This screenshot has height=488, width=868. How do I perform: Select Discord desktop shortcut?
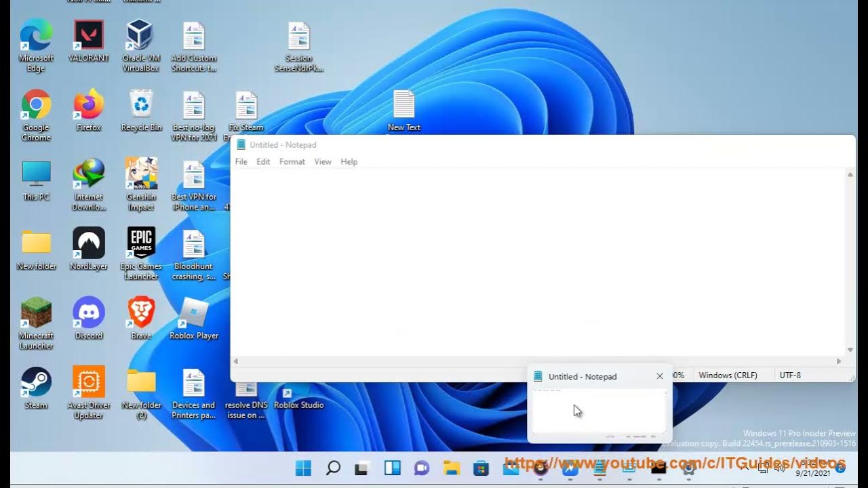(89, 319)
